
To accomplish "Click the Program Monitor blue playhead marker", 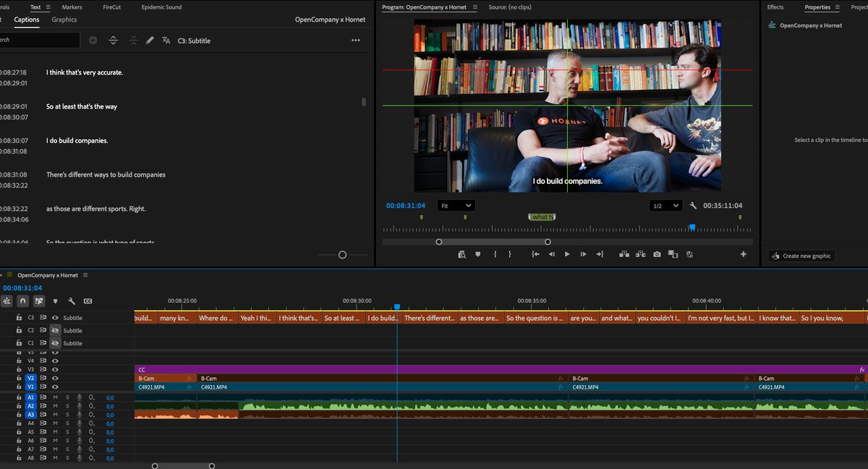I will (x=692, y=227).
